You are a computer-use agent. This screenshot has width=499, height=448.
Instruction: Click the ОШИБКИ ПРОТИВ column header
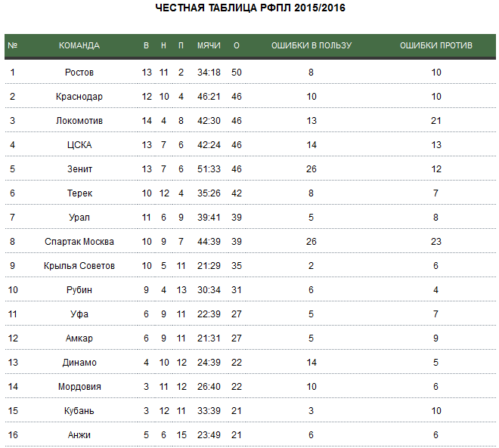[436, 45]
